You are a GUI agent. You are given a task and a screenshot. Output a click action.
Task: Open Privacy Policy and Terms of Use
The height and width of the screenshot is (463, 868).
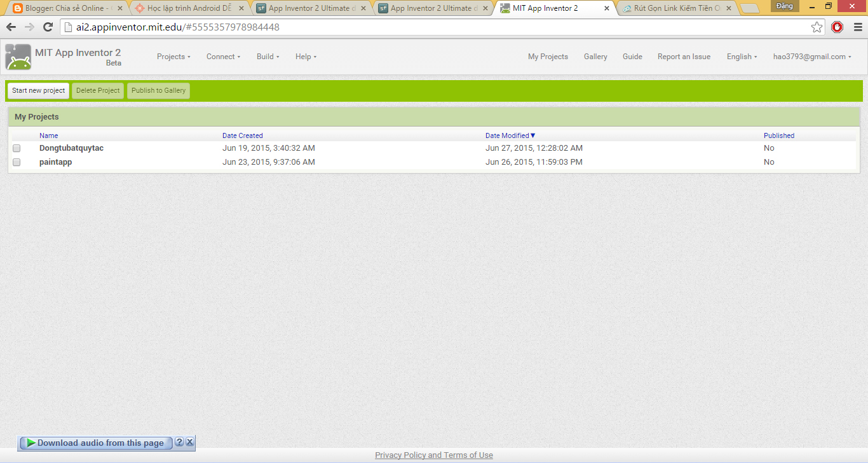[x=434, y=455]
